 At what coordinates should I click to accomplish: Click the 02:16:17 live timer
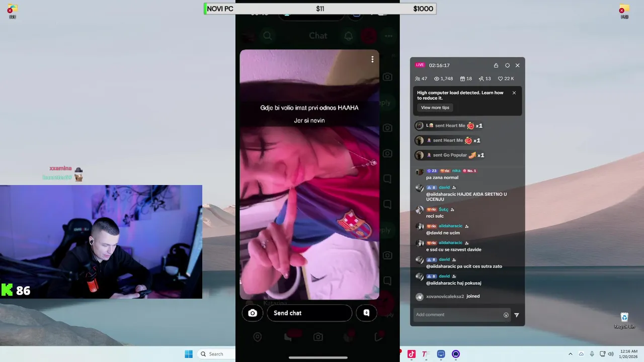pos(439,65)
